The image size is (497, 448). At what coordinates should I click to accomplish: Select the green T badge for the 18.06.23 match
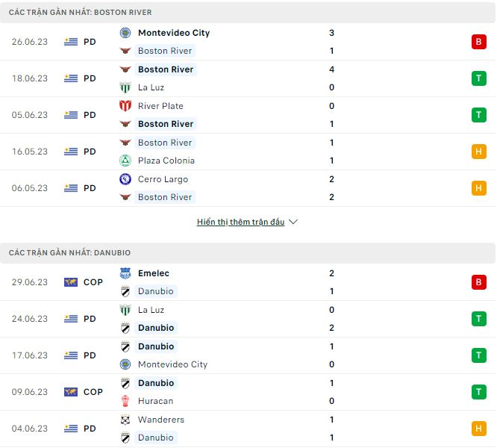click(x=478, y=78)
